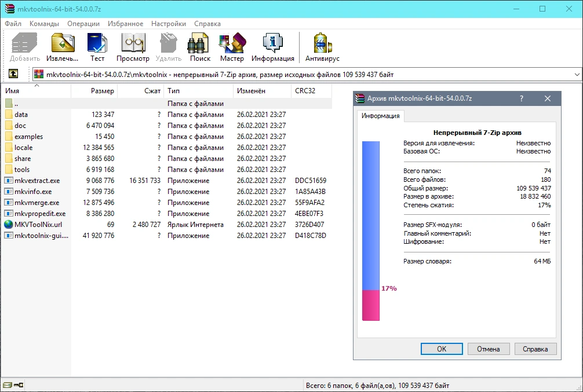
Task: Expand the archive path dropdown arrow
Action: click(x=577, y=74)
